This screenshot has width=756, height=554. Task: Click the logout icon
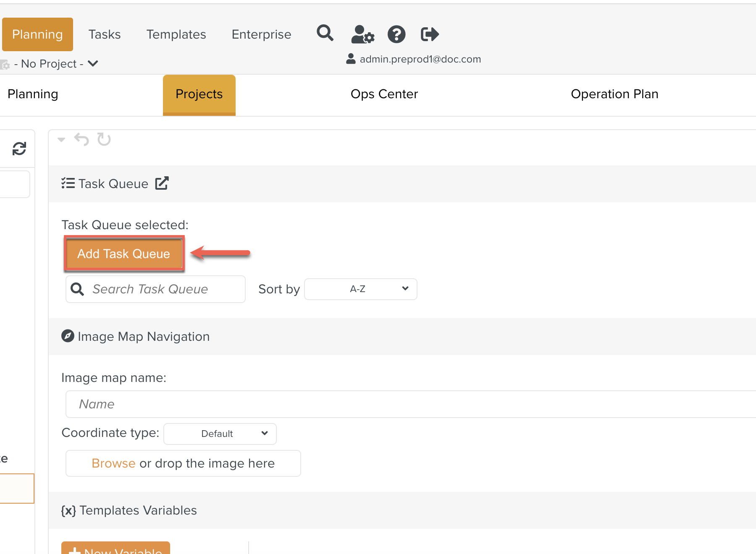tap(429, 34)
